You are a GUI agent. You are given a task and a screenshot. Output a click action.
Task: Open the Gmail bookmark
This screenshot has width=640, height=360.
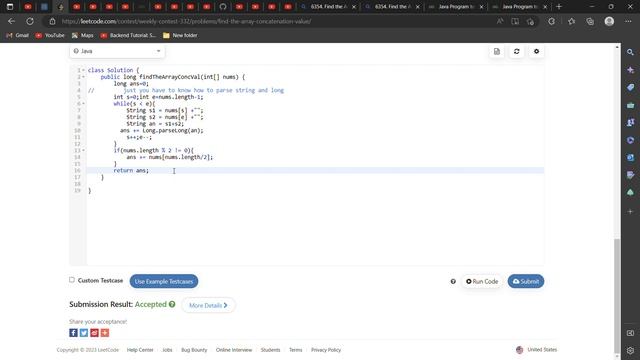click(18, 36)
